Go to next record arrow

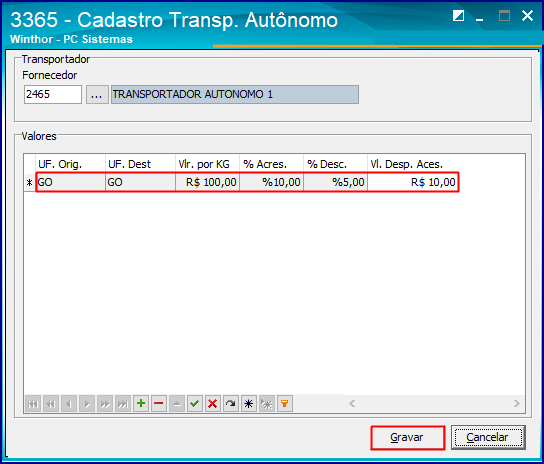(x=87, y=404)
